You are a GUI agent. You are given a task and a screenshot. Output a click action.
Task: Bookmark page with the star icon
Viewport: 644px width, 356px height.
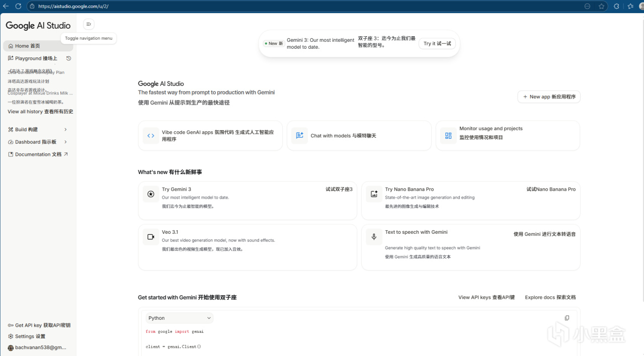[602, 6]
